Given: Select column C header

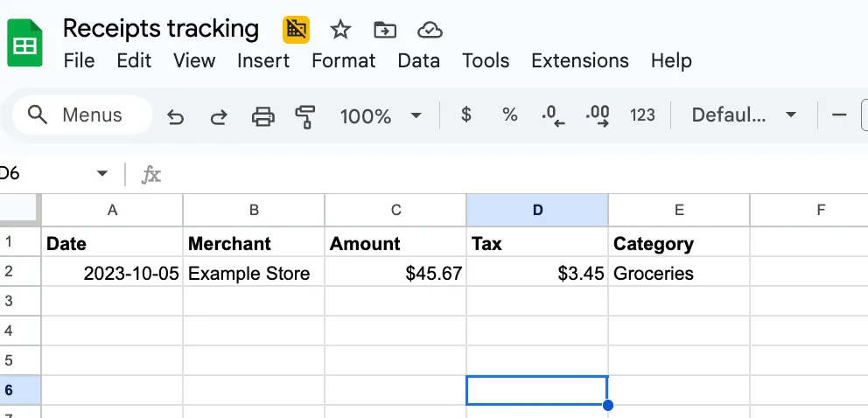Looking at the screenshot, I should tap(395, 210).
